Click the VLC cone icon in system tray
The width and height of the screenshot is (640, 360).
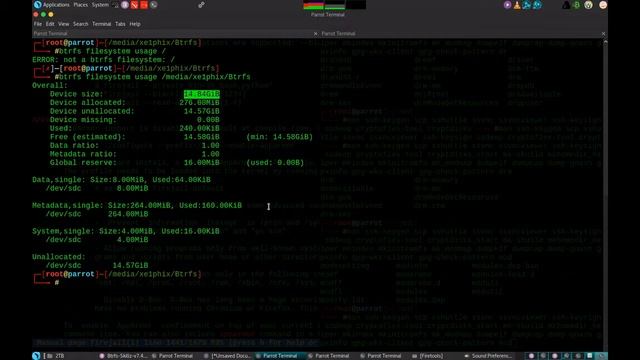point(517,5)
